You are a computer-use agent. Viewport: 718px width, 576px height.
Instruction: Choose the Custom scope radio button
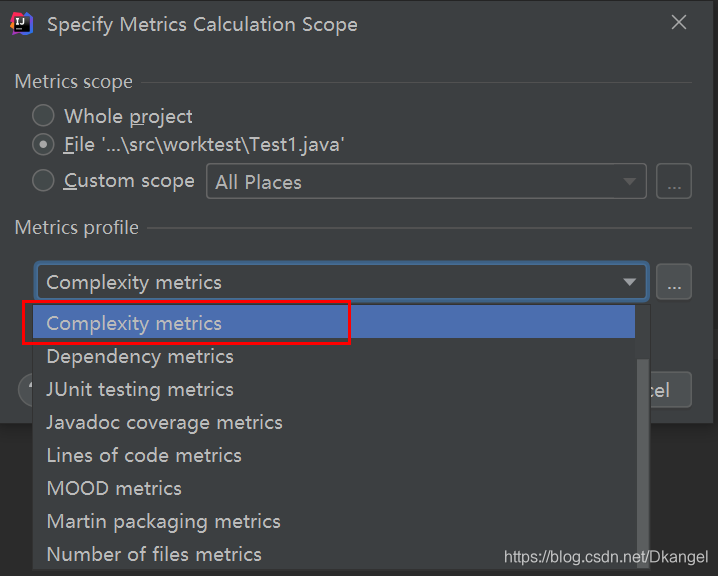point(43,181)
